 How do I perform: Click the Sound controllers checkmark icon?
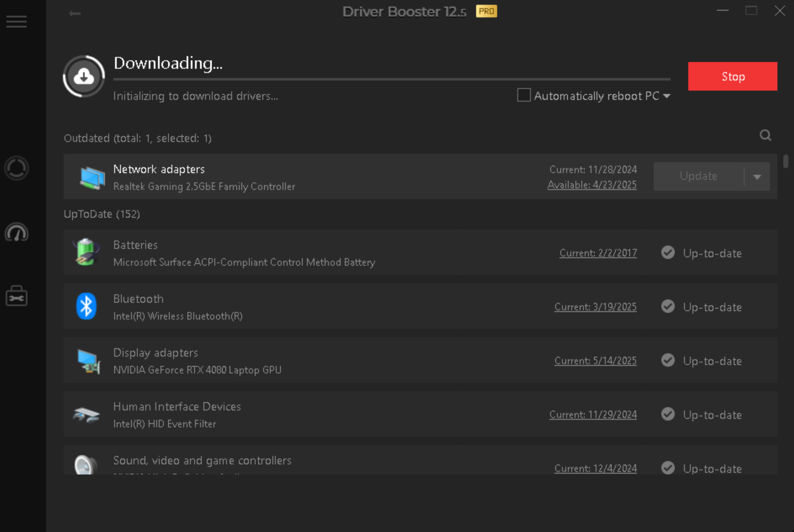pyautogui.click(x=668, y=468)
